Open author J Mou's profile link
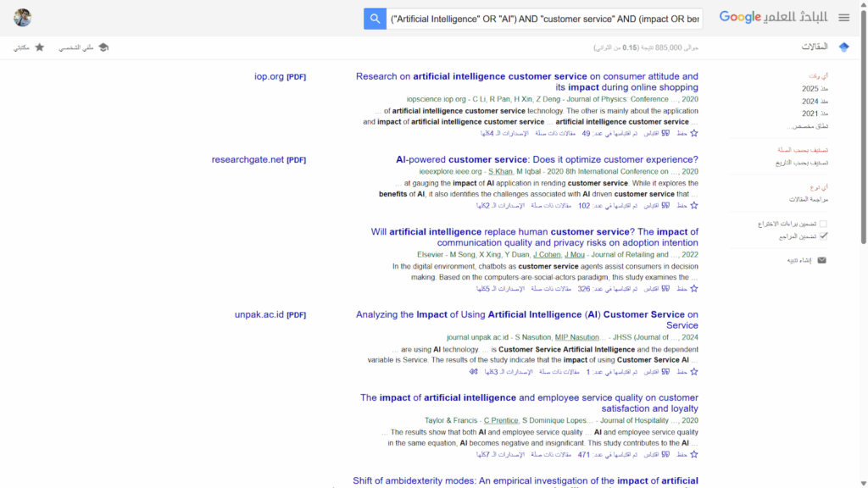The image size is (868, 488). pos(575,254)
